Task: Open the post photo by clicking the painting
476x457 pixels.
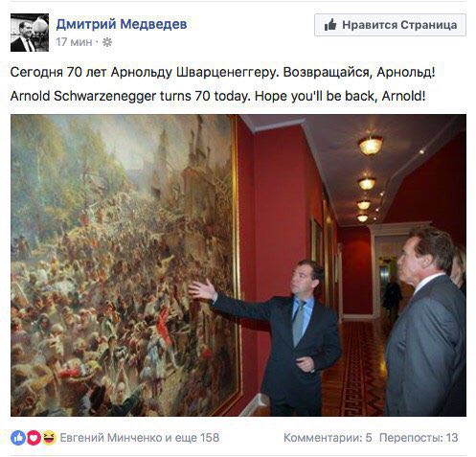Action: click(125, 265)
